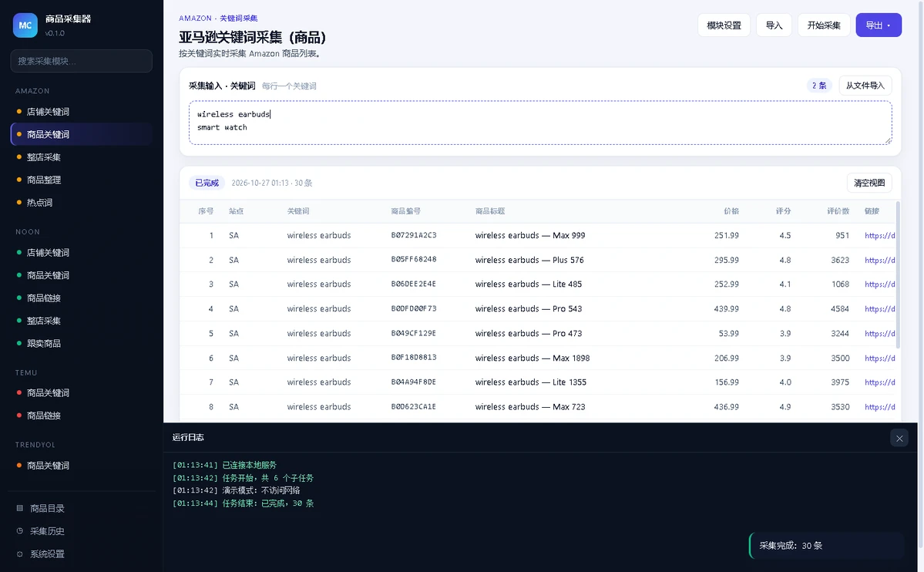Select 商品关键词 under the AMAZON section

[x=82, y=134]
